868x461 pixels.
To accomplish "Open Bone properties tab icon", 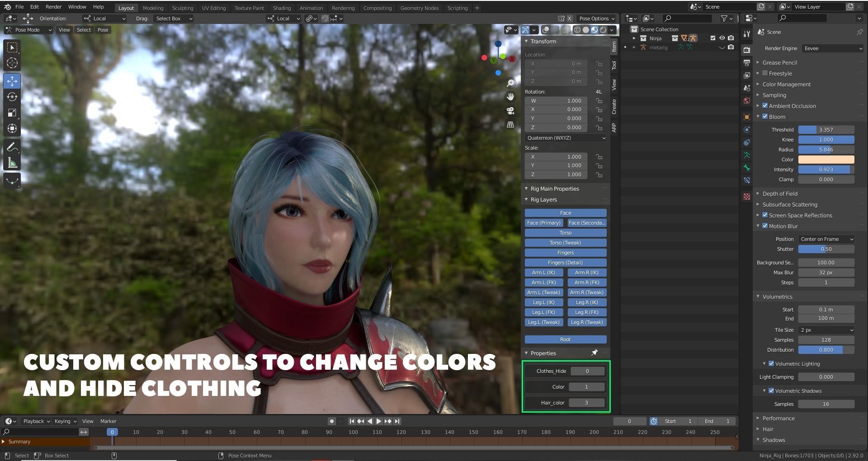I will (x=746, y=168).
